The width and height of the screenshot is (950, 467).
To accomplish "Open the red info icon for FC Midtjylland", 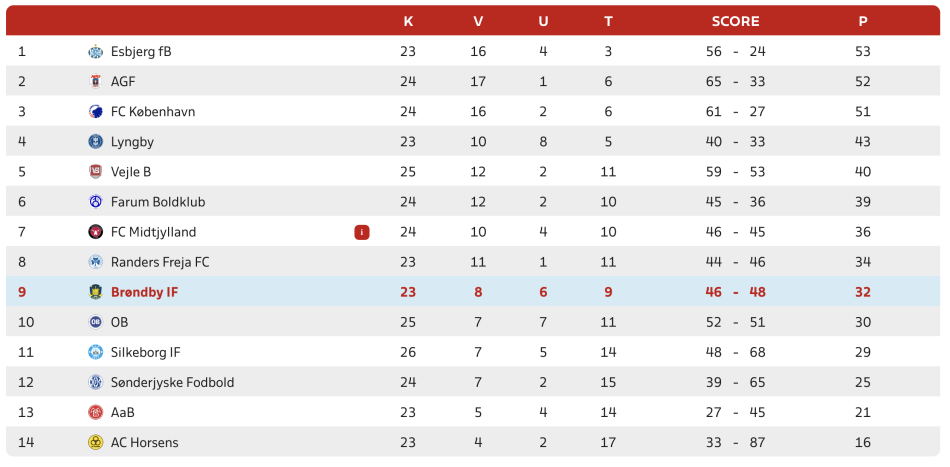I will click(362, 232).
